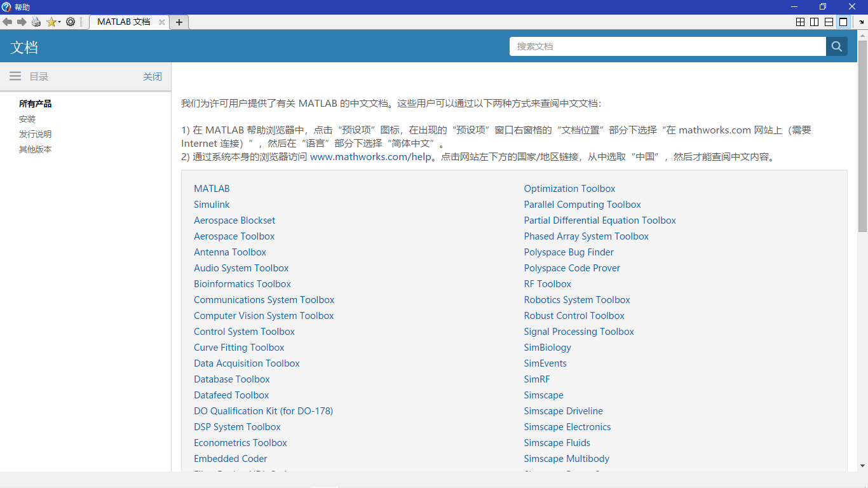Open Control System Toolbox link

click(x=245, y=332)
